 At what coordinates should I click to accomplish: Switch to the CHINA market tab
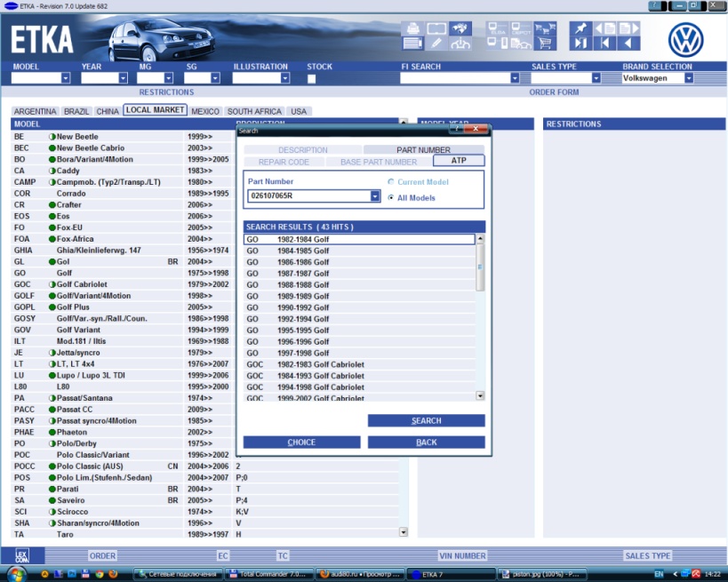point(108,111)
